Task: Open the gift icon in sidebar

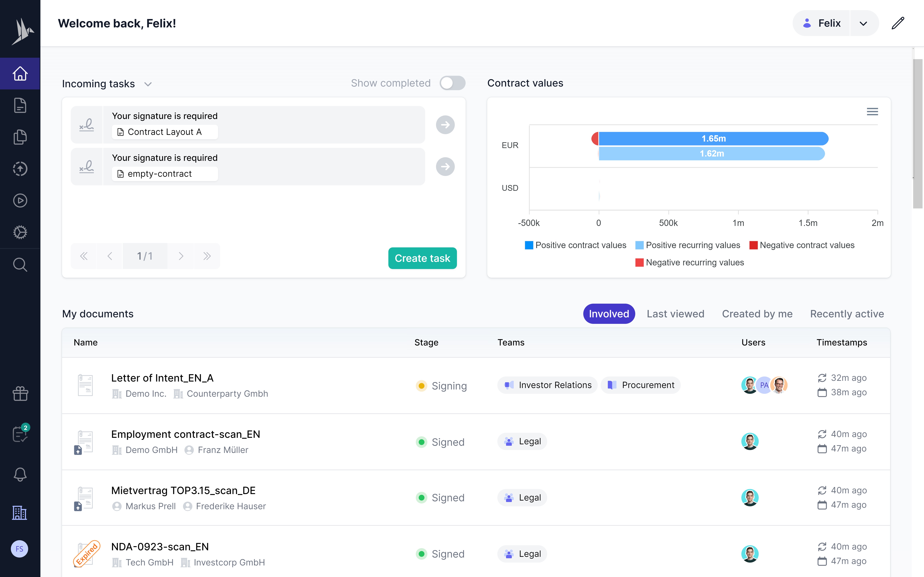Action: click(x=20, y=393)
